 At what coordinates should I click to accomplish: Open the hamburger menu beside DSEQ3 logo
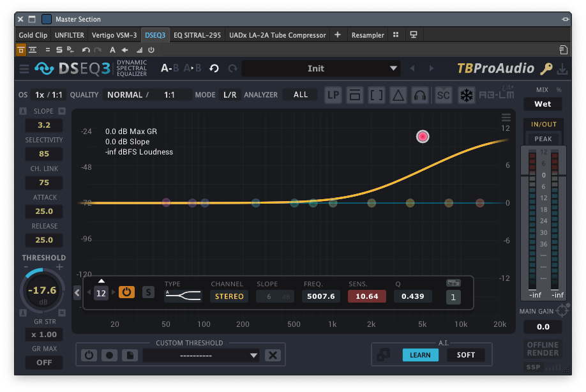click(24, 68)
